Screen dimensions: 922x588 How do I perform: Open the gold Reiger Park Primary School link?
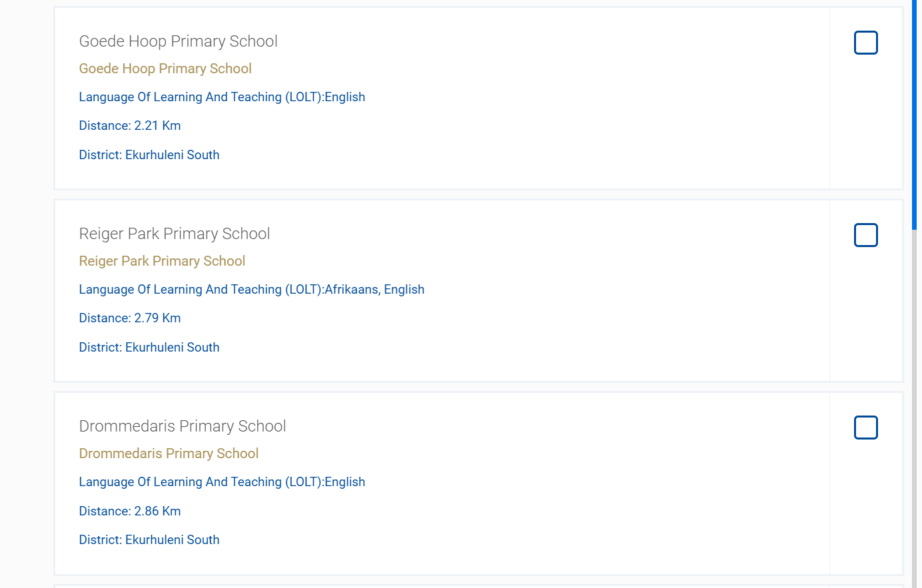click(162, 261)
